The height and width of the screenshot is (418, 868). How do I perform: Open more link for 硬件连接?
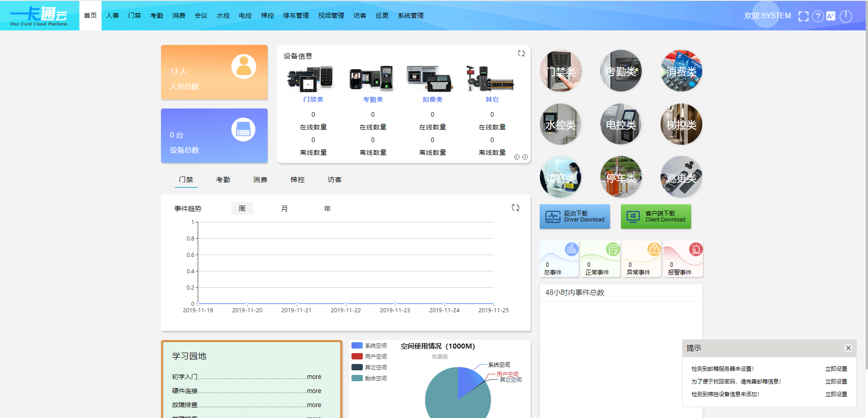coord(314,391)
